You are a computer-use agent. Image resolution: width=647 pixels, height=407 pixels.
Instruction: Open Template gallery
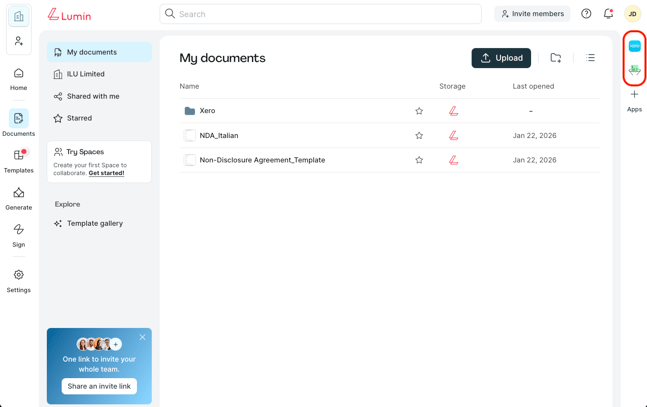click(x=99, y=223)
